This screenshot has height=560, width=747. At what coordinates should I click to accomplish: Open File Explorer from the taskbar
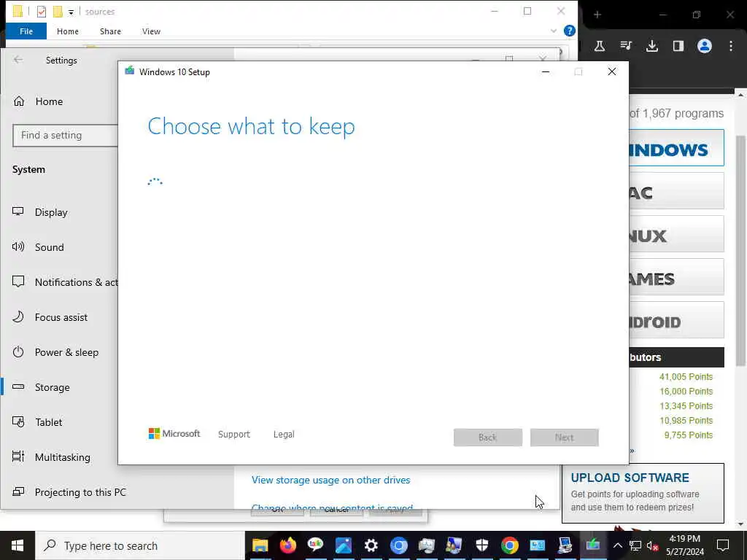tap(260, 545)
